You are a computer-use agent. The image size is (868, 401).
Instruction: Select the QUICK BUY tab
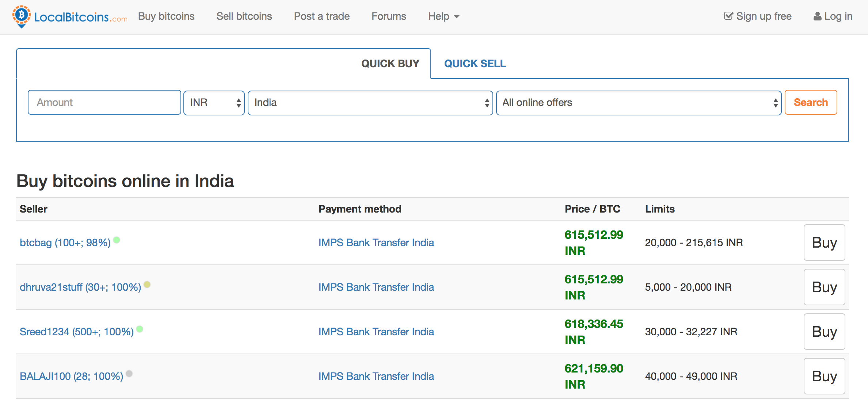[390, 64]
